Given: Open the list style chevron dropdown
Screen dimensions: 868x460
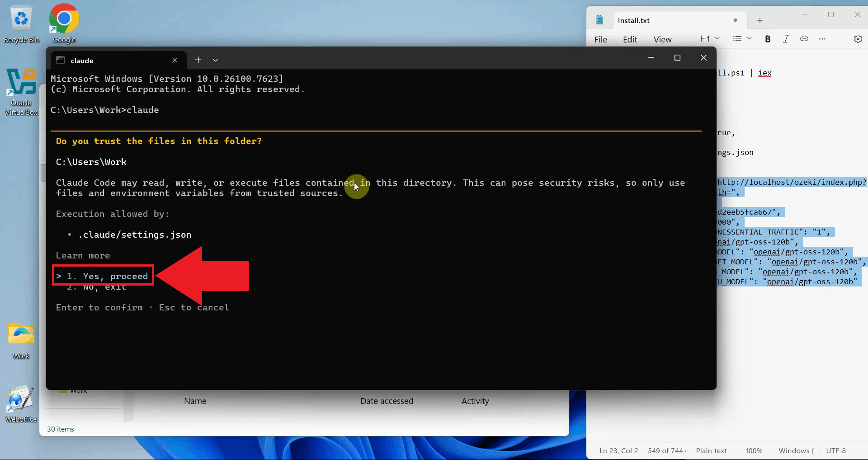Looking at the screenshot, I should (749, 39).
